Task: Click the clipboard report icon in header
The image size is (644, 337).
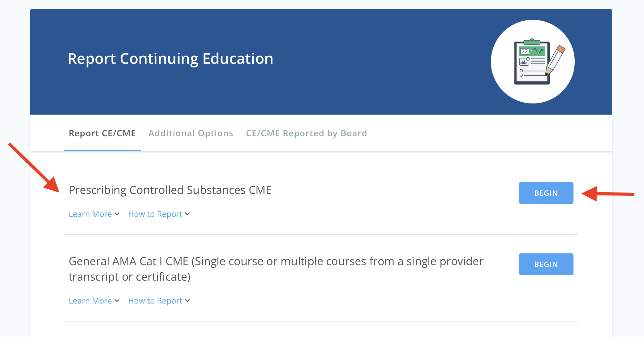Action: [531, 62]
